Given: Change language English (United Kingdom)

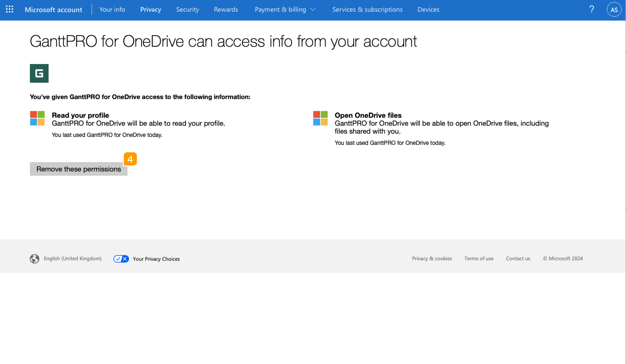Looking at the screenshot, I should [x=73, y=258].
